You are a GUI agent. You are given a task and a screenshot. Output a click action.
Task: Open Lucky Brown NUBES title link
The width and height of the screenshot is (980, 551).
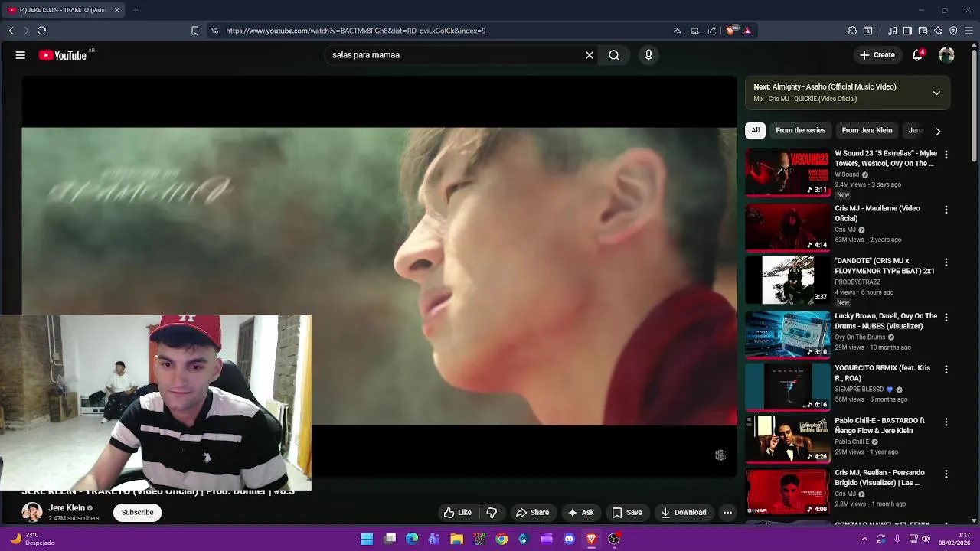tap(886, 321)
